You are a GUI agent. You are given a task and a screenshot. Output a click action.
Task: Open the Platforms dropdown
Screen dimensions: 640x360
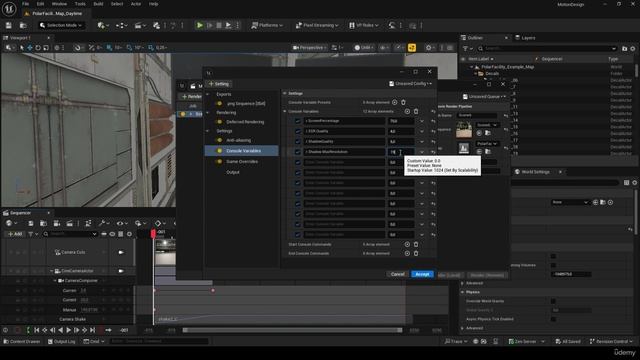(267, 25)
